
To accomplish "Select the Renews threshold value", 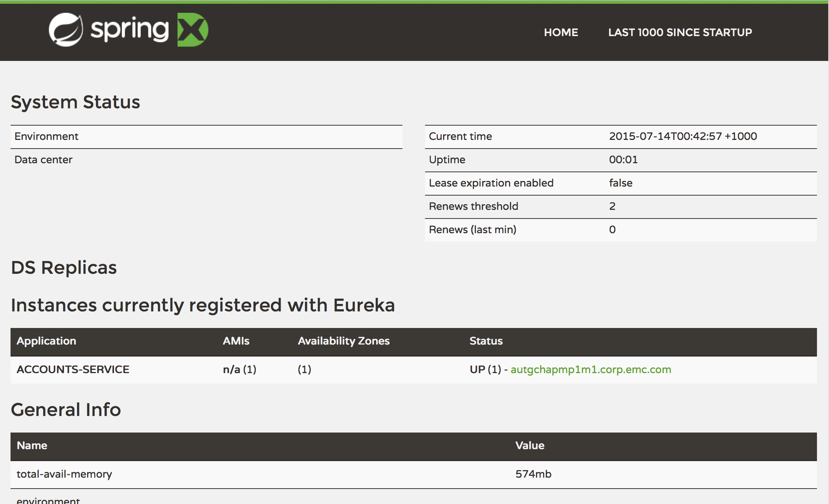I will 612,206.
